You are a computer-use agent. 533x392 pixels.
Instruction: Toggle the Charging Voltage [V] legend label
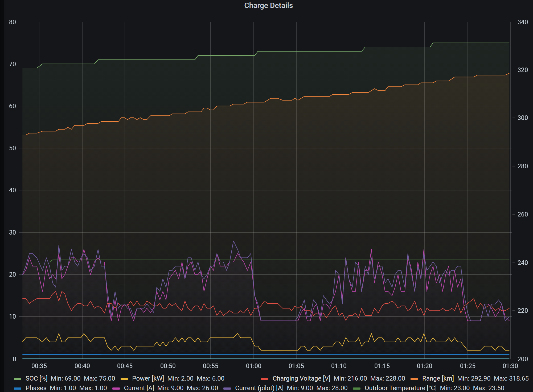point(301,378)
